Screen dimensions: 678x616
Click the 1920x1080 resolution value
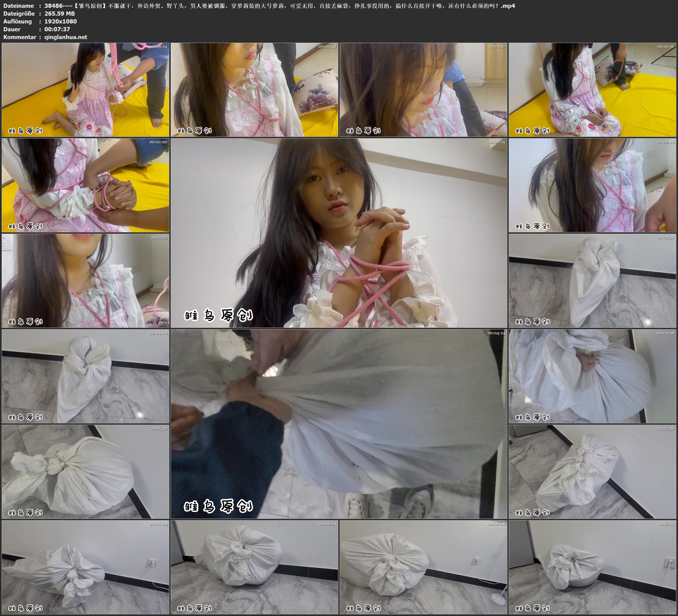click(61, 21)
